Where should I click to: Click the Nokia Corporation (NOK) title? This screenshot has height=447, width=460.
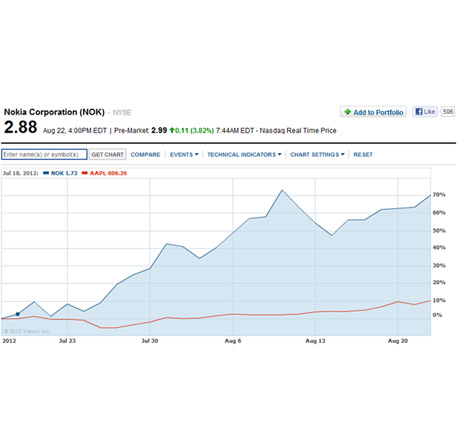pos(54,112)
